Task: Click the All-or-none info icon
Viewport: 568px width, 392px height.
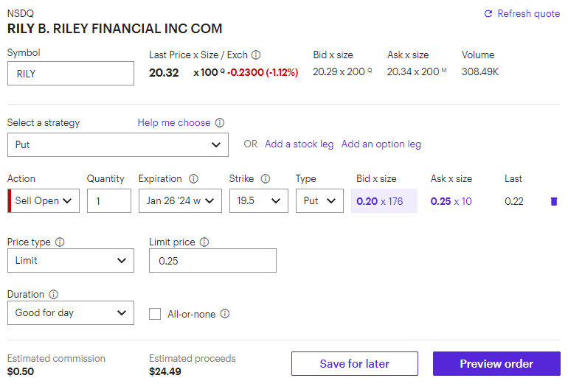Action: pos(225,314)
